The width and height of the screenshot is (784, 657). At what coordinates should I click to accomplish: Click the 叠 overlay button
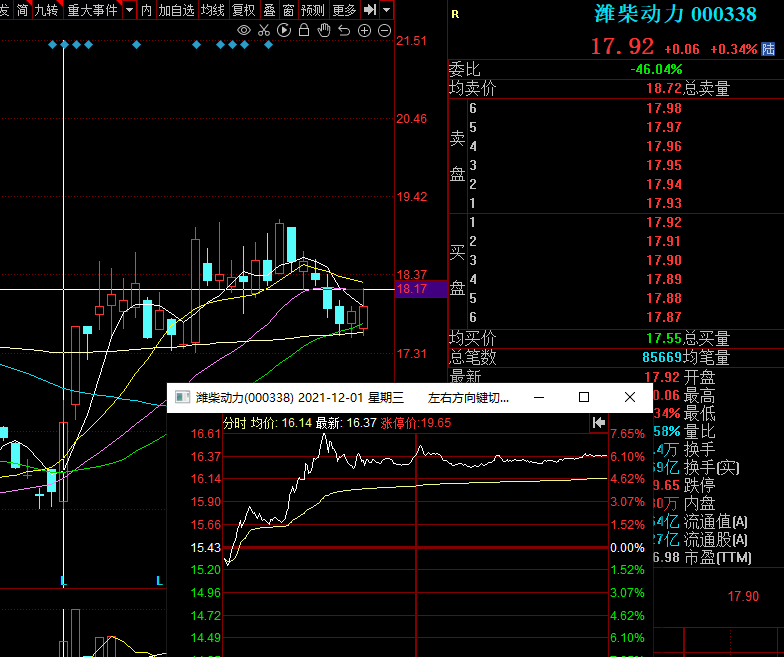270,10
